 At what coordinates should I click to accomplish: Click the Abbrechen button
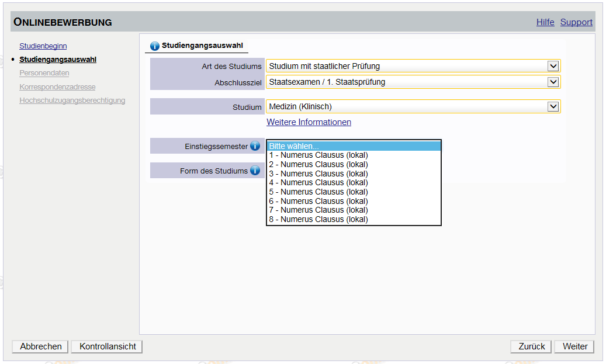pyautogui.click(x=40, y=346)
